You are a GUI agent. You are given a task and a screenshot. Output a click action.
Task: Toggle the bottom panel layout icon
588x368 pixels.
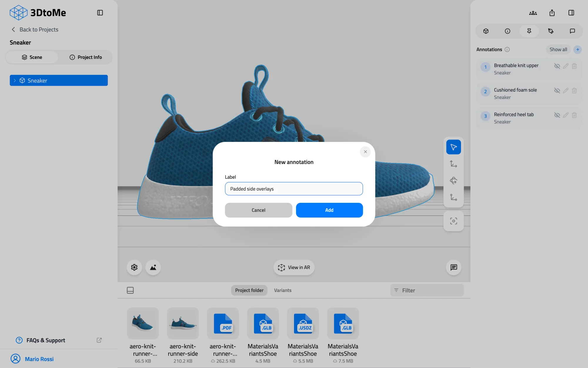point(130,290)
